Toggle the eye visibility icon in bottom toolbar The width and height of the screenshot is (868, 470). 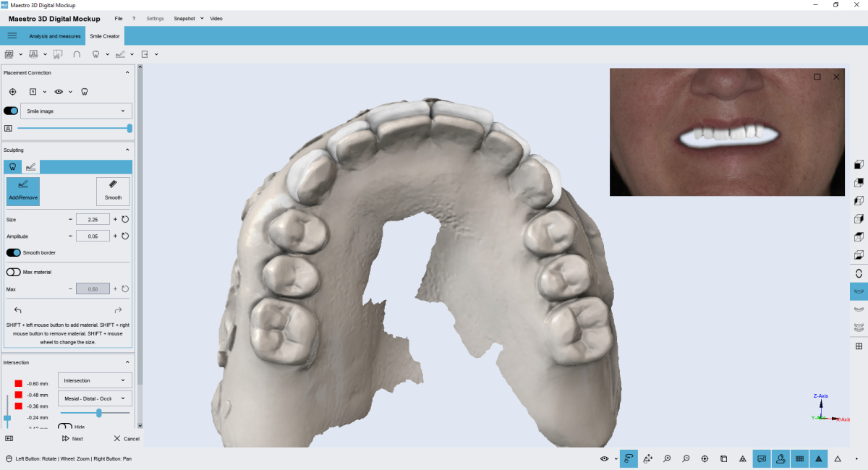(x=604, y=458)
